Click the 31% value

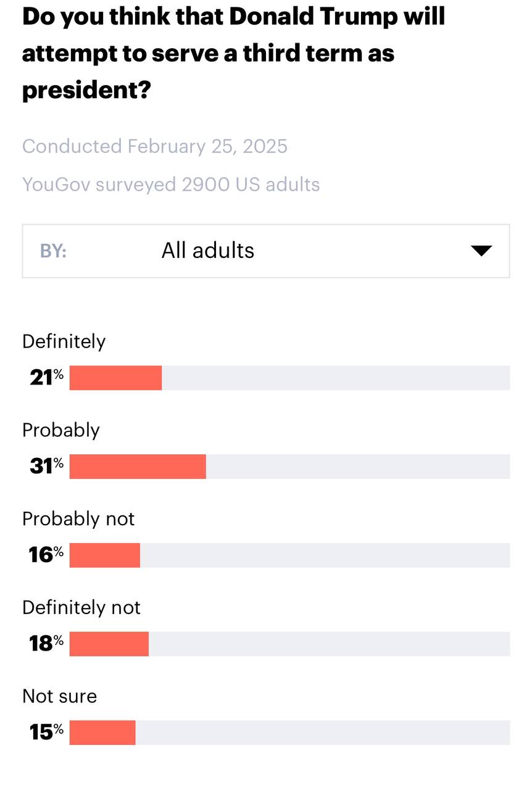click(46, 467)
